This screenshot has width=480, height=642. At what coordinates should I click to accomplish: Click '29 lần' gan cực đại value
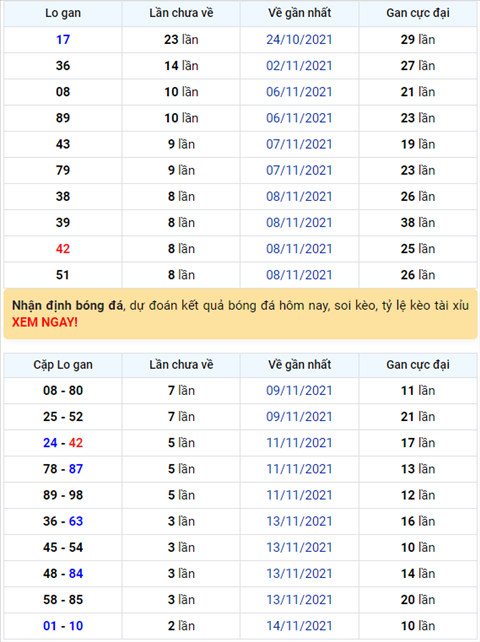tap(418, 40)
